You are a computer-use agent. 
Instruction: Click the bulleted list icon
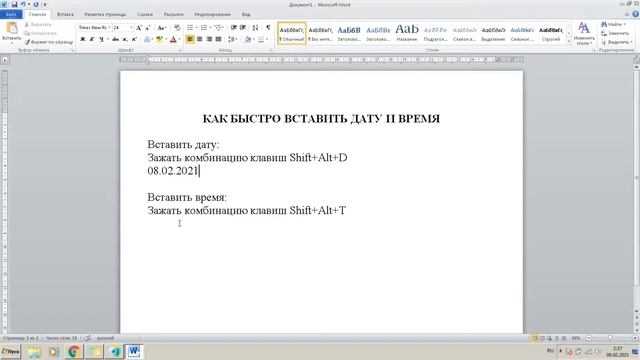190,28
